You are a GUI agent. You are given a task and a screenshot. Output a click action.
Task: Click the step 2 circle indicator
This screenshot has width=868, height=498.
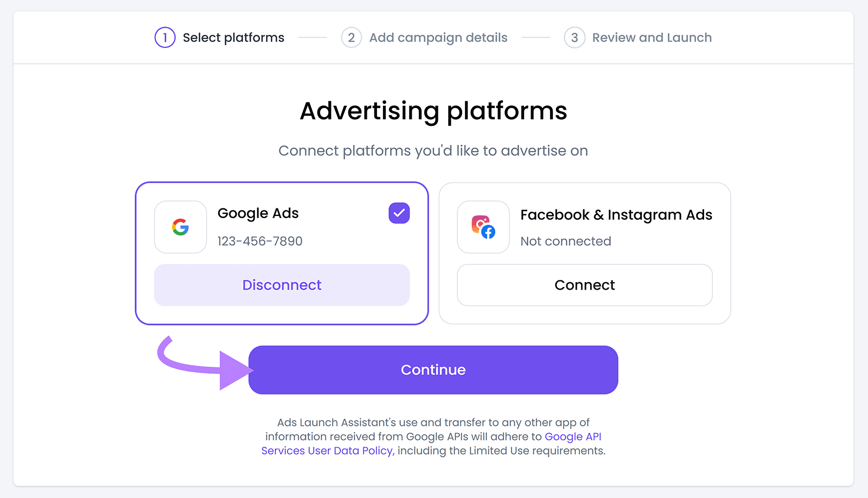point(352,37)
